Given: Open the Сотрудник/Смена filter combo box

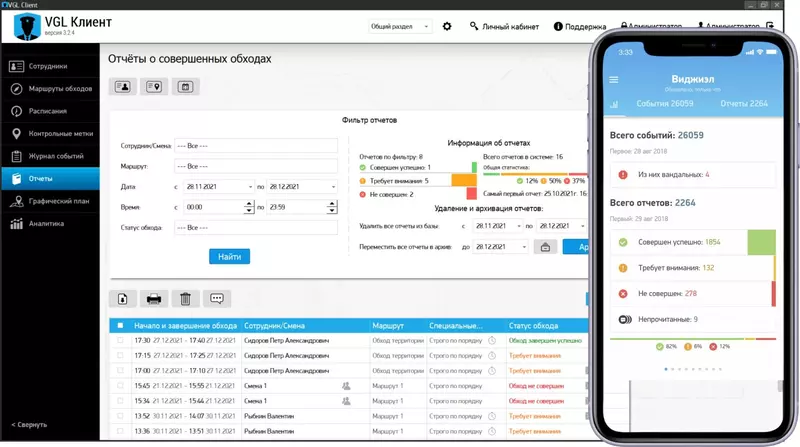Looking at the screenshot, I should tap(256, 145).
